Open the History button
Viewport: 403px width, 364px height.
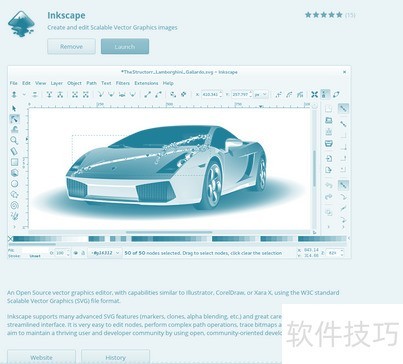pos(115,357)
